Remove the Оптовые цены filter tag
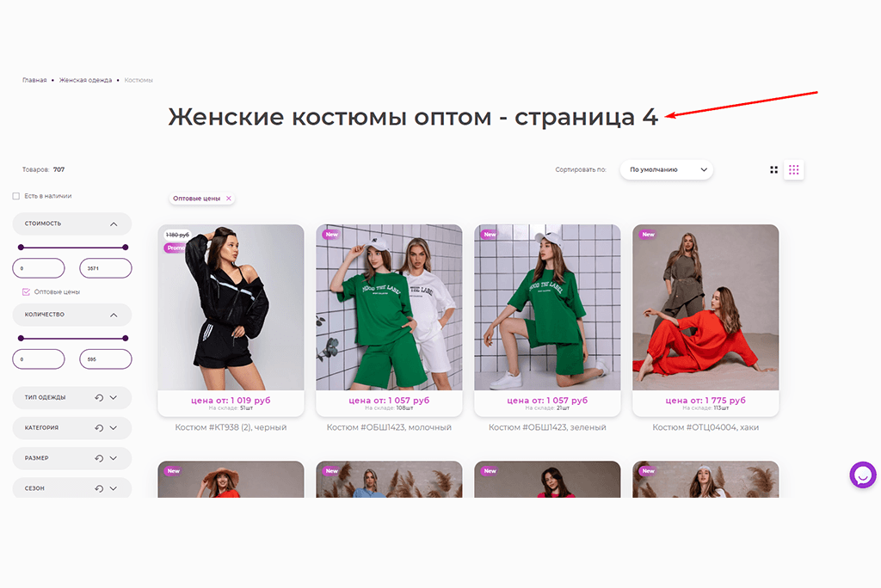The image size is (881, 588). (x=229, y=199)
